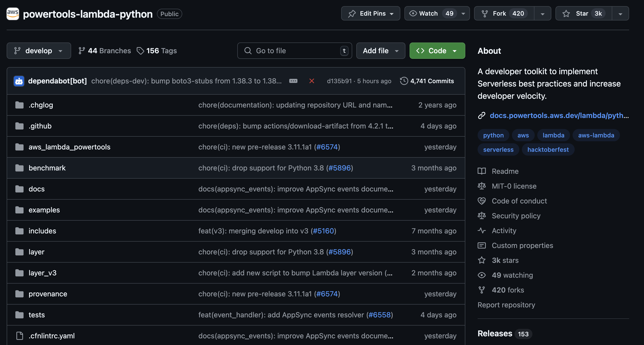View all 4,741 Commits
Image resolution: width=644 pixels, height=345 pixels.
pyautogui.click(x=427, y=81)
